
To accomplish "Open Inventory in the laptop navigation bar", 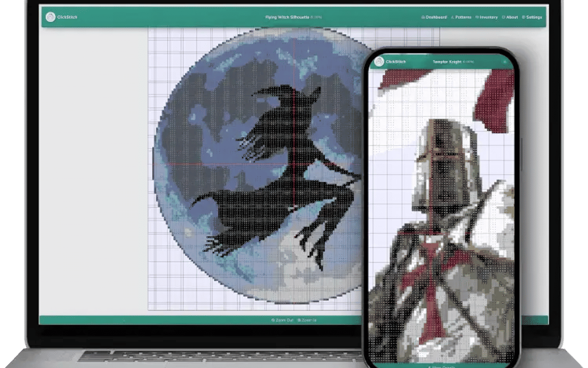I will pos(486,17).
